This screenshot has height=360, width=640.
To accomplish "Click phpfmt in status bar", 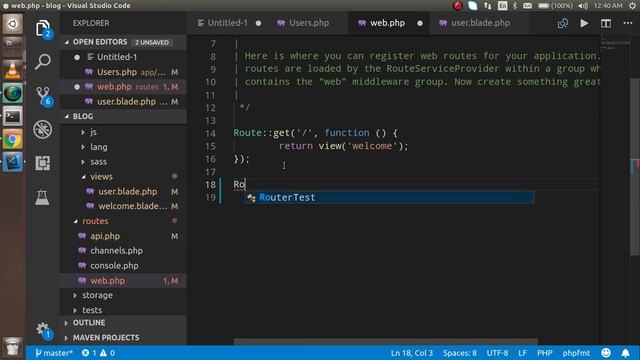I will point(576,353).
